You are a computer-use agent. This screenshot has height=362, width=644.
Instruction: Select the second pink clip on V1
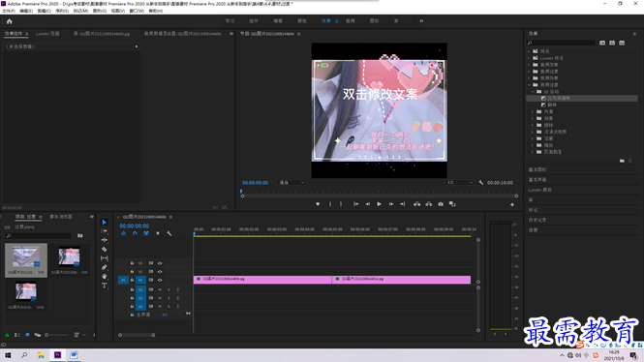pos(401,280)
